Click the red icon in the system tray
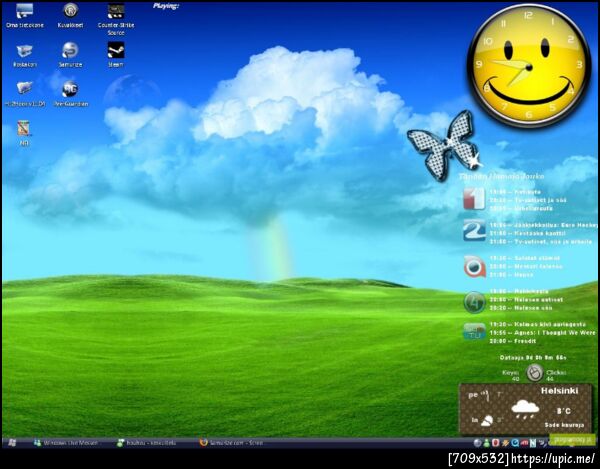 coord(496,443)
